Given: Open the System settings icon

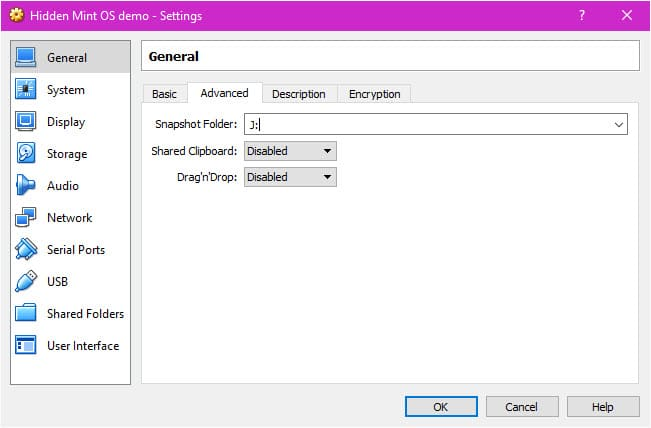Looking at the screenshot, I should coord(26,89).
